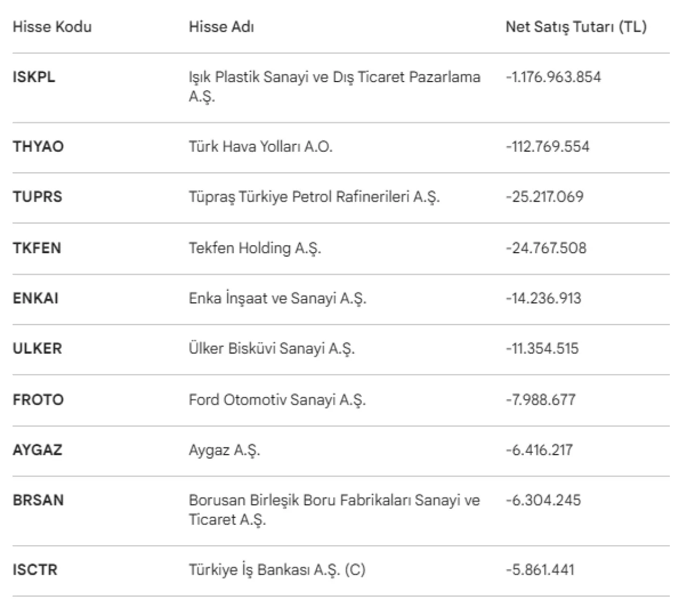Open the TKFEN stock code
This screenshot has height=616, width=687.
pyautogui.click(x=37, y=248)
